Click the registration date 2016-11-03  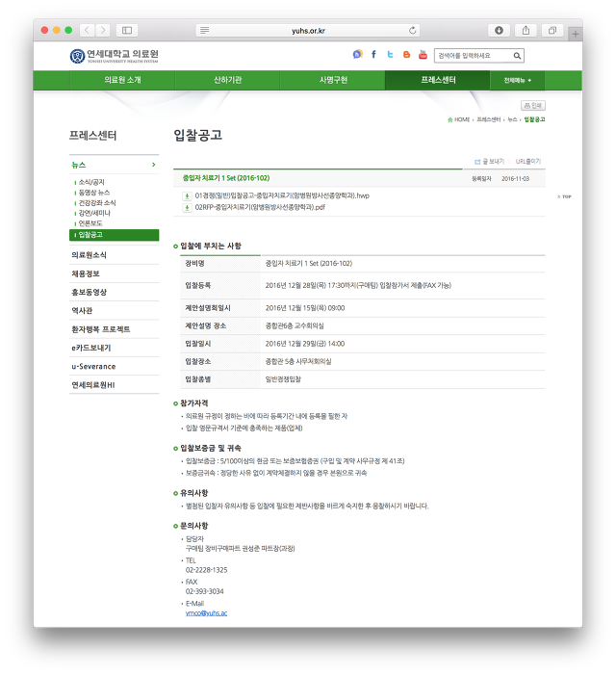click(x=515, y=179)
